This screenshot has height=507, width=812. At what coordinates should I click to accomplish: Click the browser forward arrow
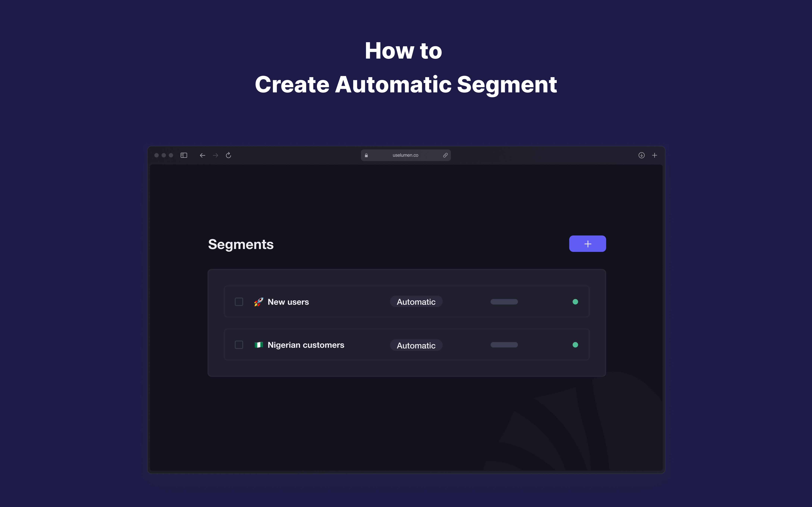pos(215,155)
